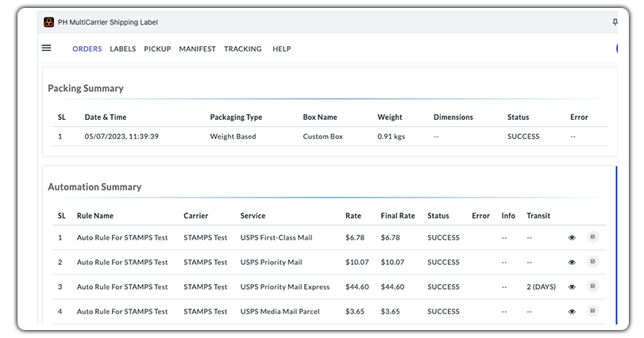The height and width of the screenshot is (338, 644).
Task: Click the Info column header
Action: tap(508, 216)
